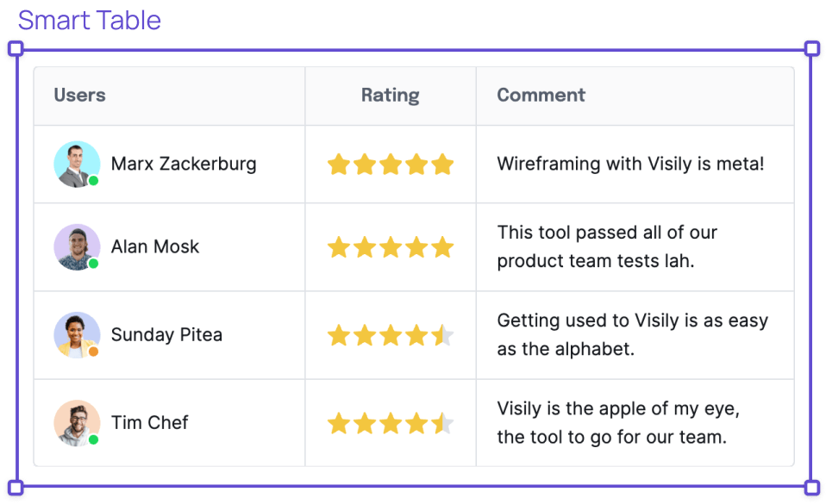Click first star in Marx Zackerburg's rating
Viewport: 826px width, 504px height.
(x=339, y=165)
